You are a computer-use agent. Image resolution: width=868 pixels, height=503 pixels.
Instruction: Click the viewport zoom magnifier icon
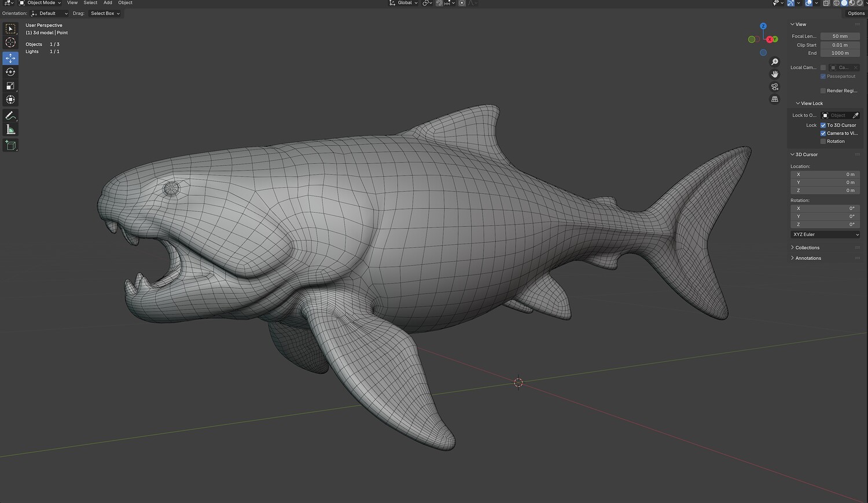[775, 62]
